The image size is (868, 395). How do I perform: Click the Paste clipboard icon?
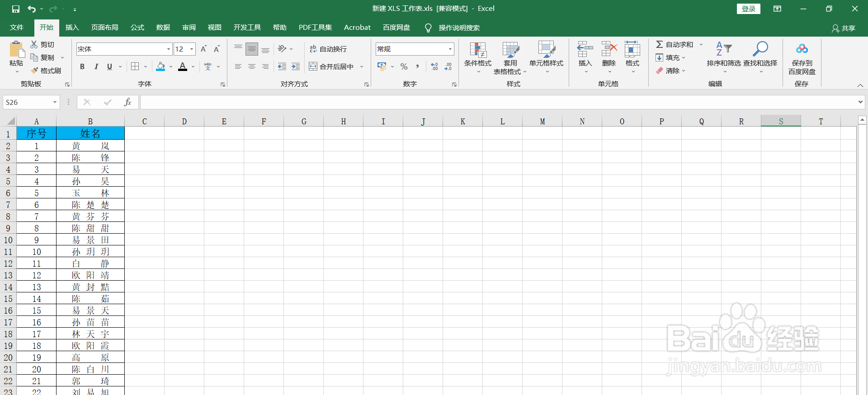17,49
